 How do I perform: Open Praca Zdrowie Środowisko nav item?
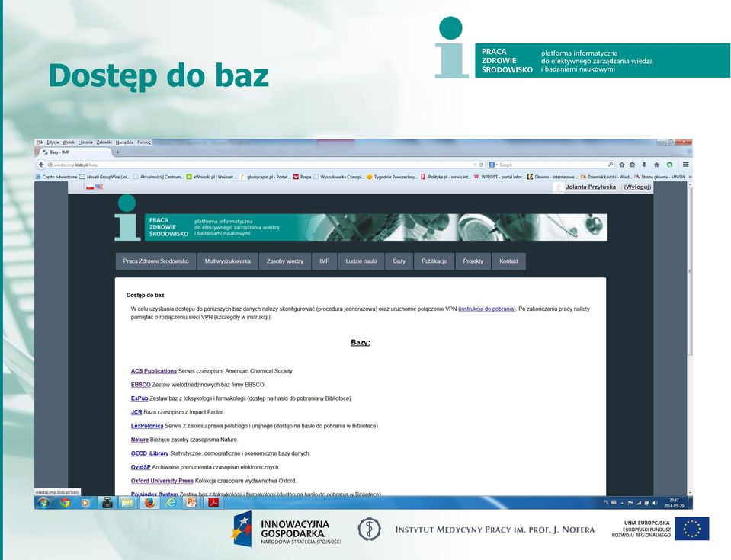tap(155, 261)
